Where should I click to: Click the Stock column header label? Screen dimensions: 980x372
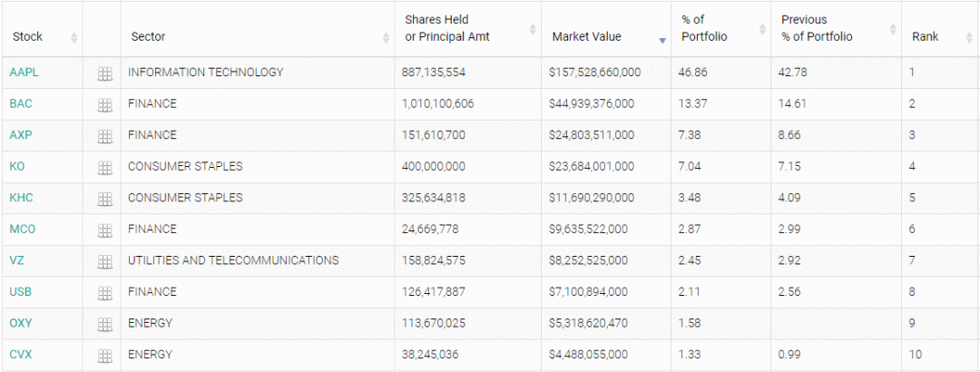27,37
